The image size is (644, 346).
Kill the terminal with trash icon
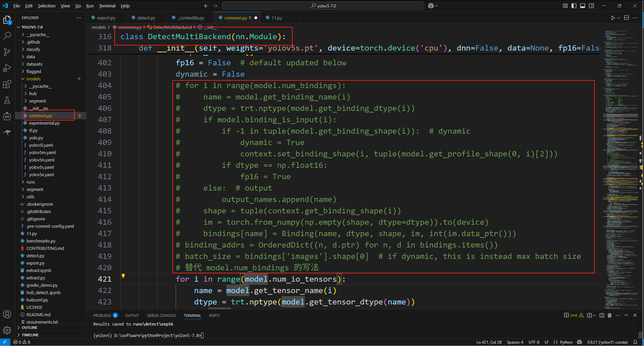point(609,315)
